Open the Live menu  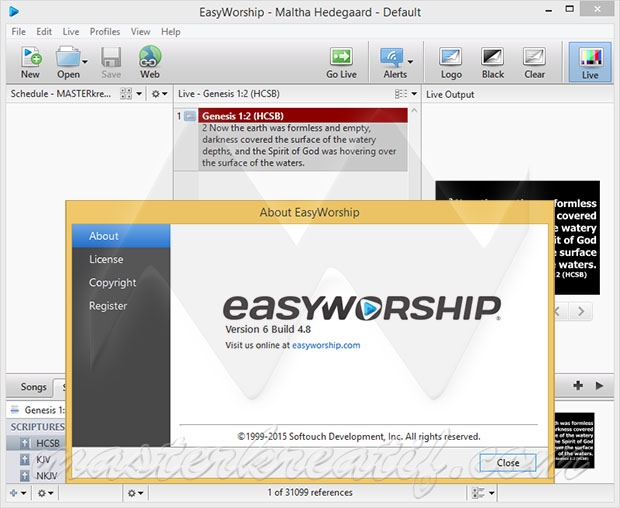pyautogui.click(x=71, y=32)
